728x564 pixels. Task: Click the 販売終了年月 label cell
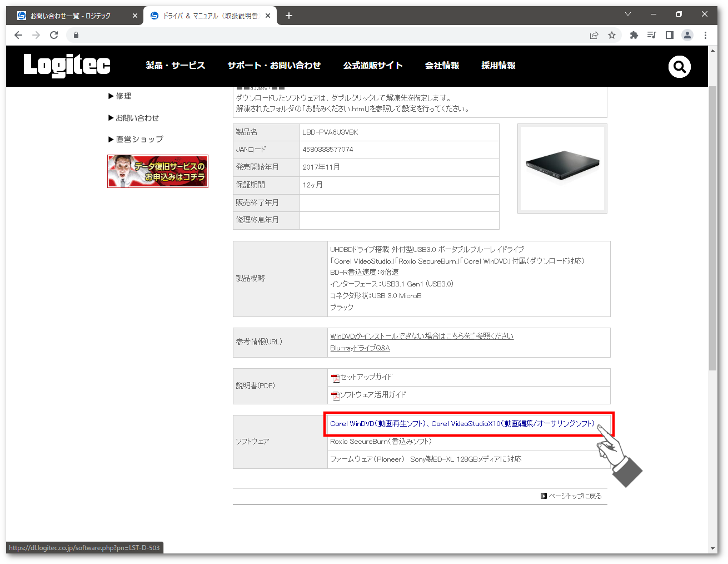(x=266, y=203)
